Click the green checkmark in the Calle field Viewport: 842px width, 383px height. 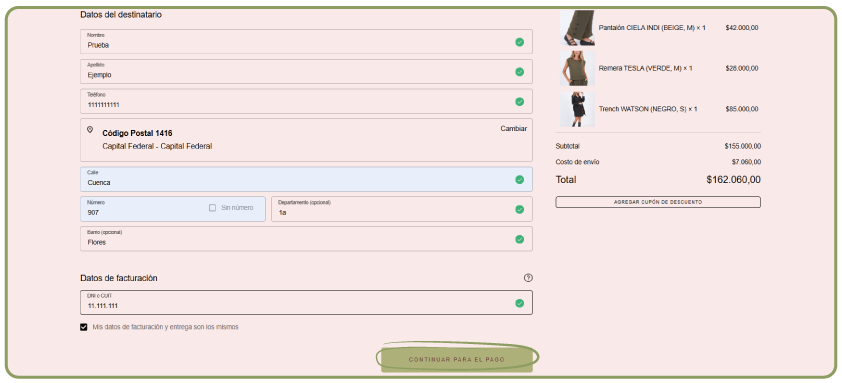[519, 179]
